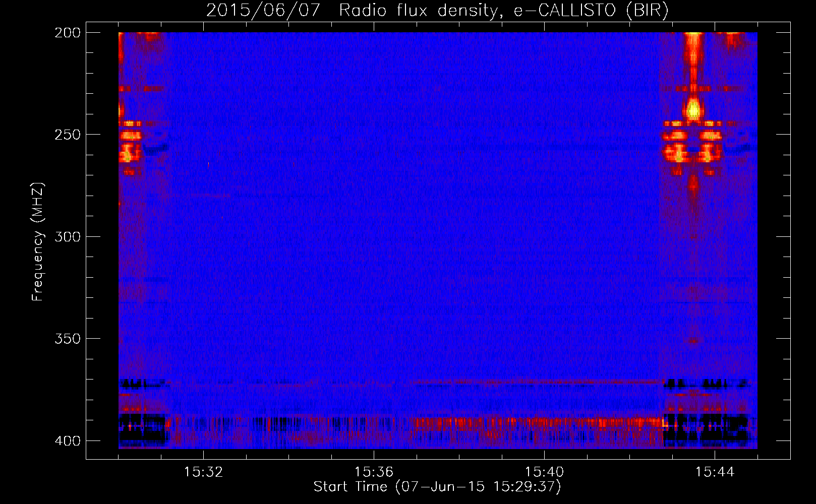Click the plot title '2015/06/07 Radio flux density'

437,10
